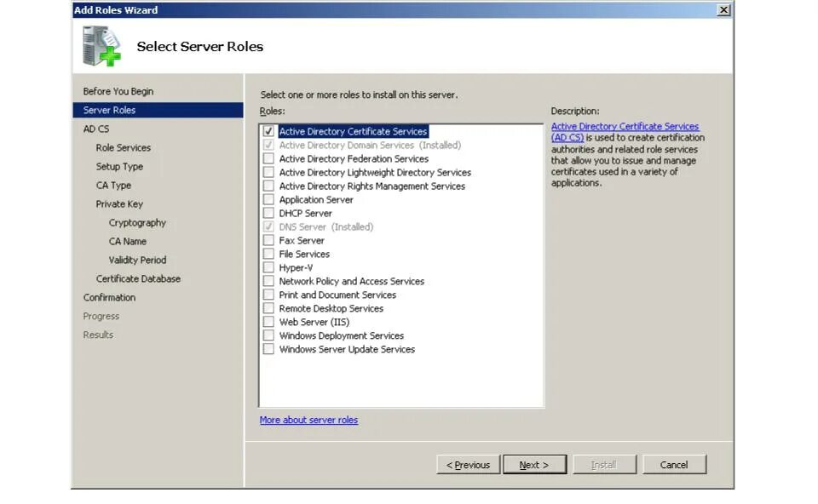Check the Web Server (IIS) role
Viewport: 818px width, 504px height.
click(268, 322)
